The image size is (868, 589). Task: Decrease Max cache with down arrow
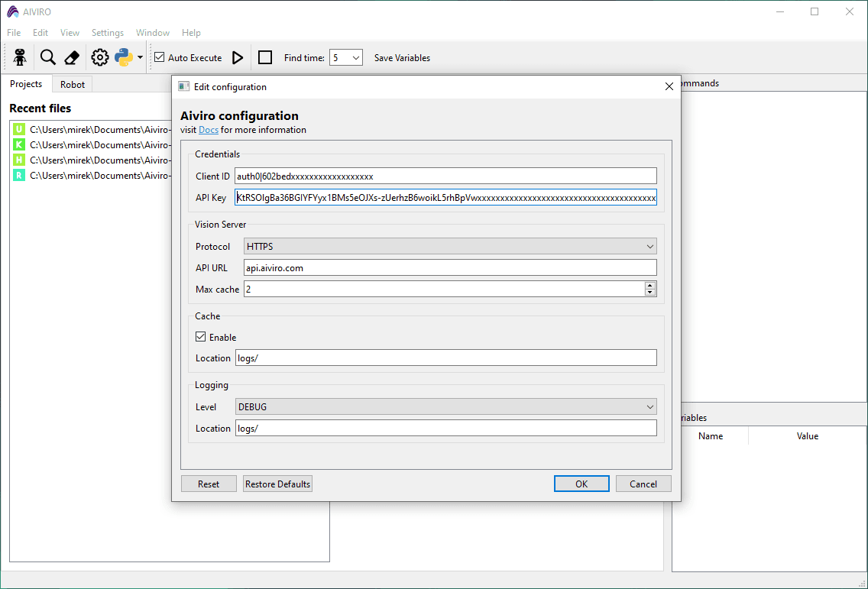(650, 293)
